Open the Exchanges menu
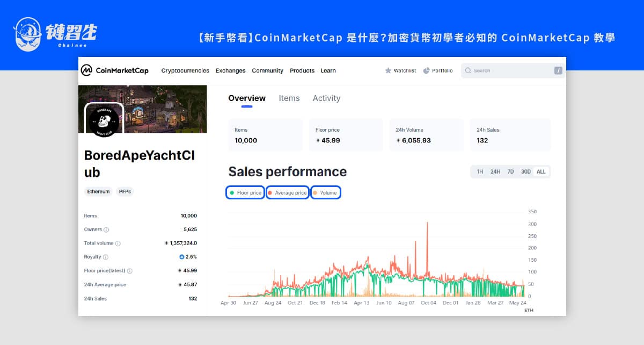The image size is (644, 345). click(x=231, y=70)
